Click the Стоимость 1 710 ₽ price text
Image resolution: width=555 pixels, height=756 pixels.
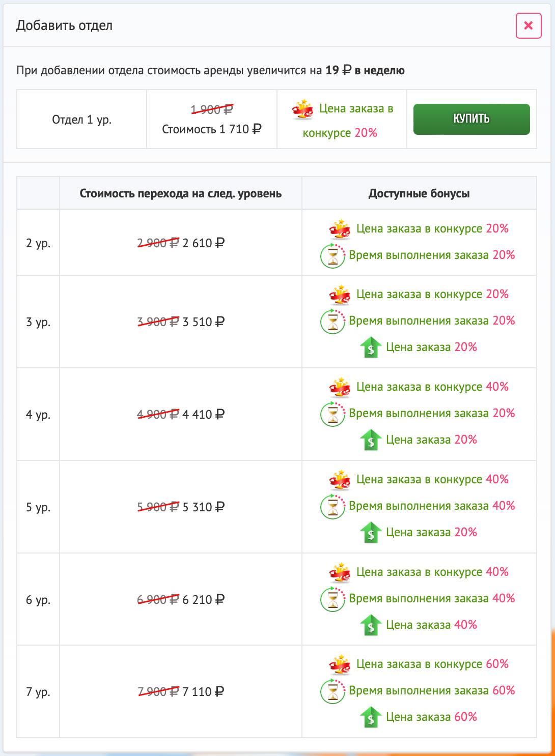(212, 129)
